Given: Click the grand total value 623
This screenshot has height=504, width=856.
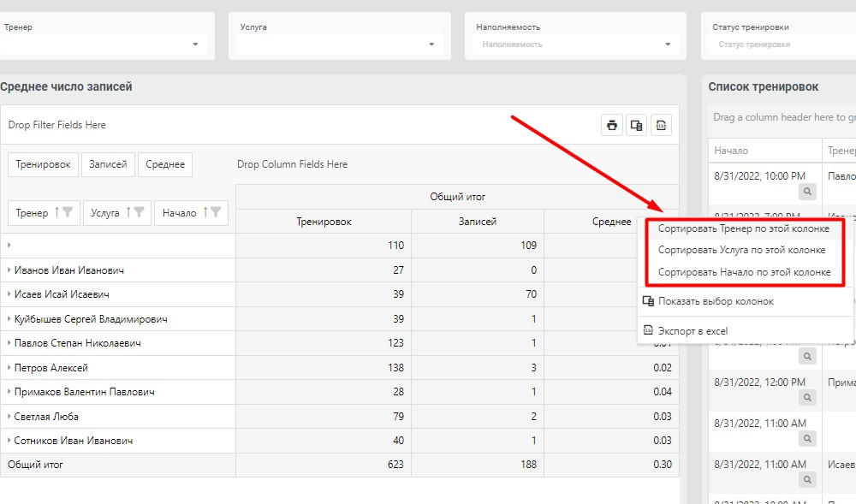Looking at the screenshot, I should [395, 465].
